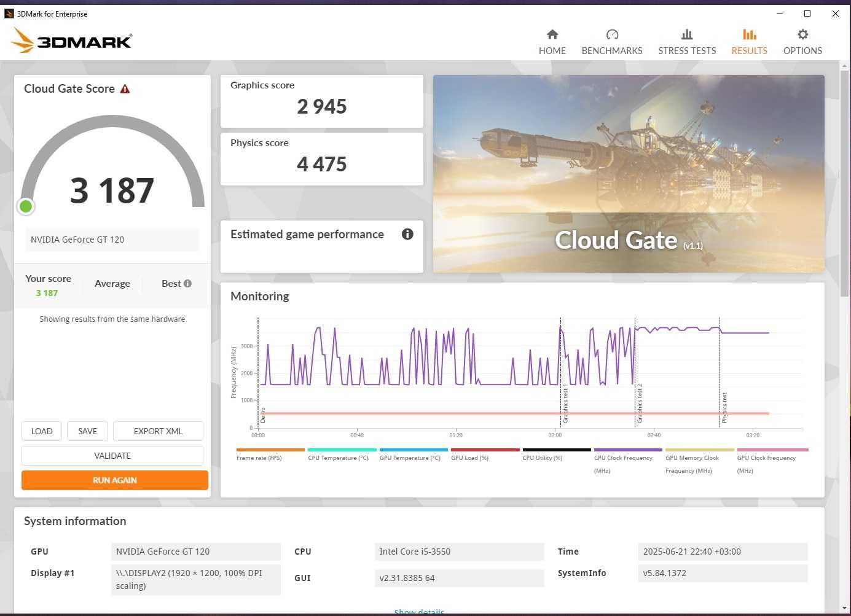Click Export XML button
Screen dimensions: 851x616
pos(158,431)
